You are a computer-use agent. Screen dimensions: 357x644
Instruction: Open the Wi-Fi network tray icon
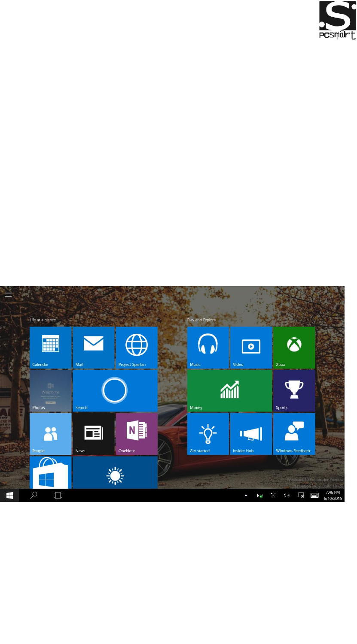(273, 496)
